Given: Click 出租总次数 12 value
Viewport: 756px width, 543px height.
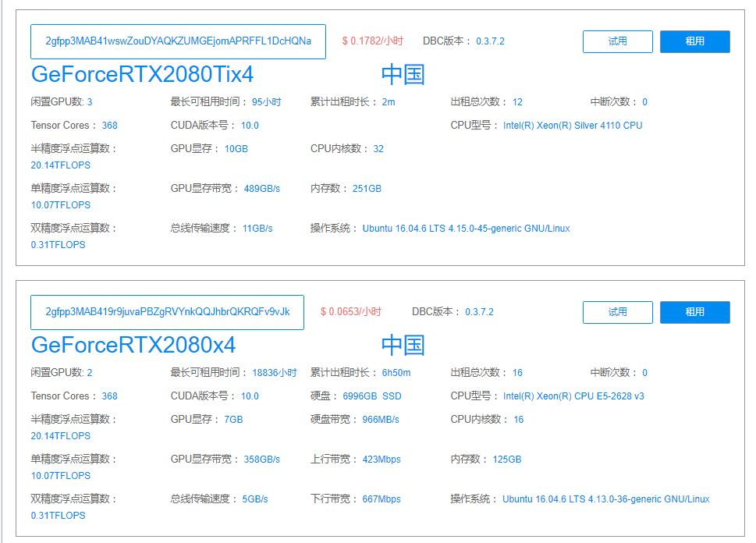Looking at the screenshot, I should [x=517, y=101].
